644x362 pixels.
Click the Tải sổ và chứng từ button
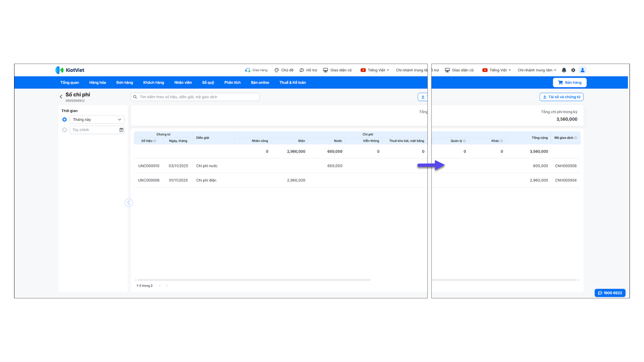click(561, 97)
